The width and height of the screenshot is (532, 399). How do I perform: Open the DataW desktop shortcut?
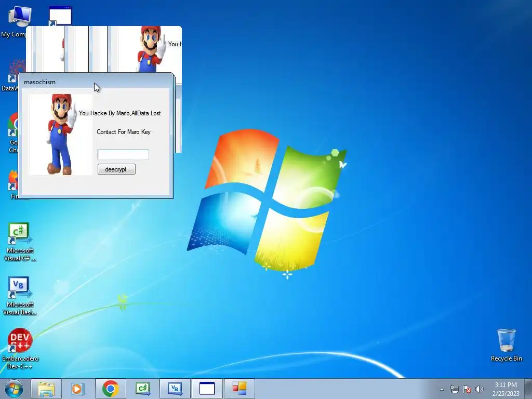click(13, 75)
